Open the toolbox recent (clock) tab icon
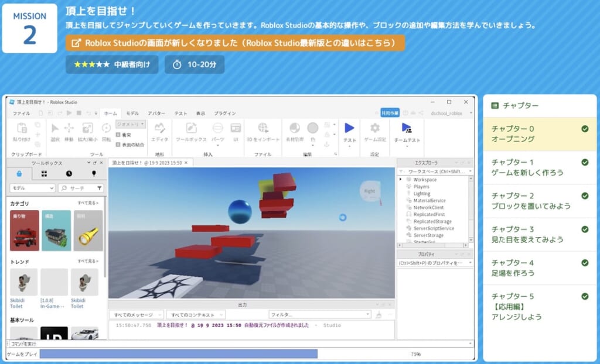This screenshot has height=364, width=600. (69, 174)
